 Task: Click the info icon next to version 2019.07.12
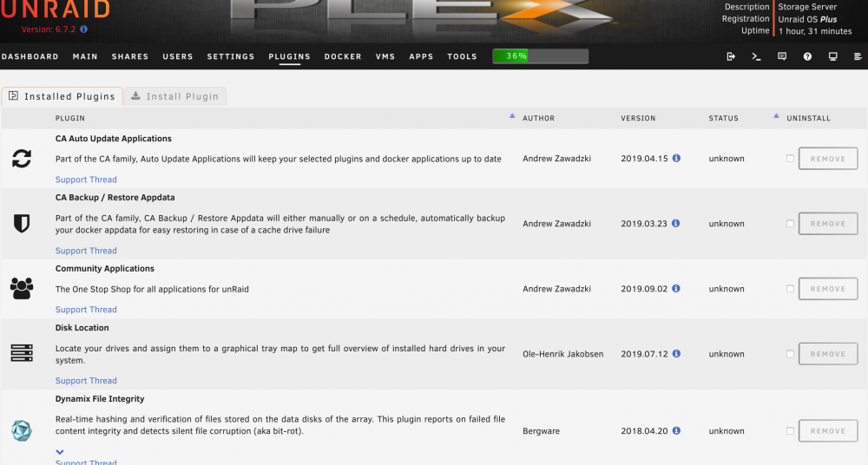[x=676, y=353]
